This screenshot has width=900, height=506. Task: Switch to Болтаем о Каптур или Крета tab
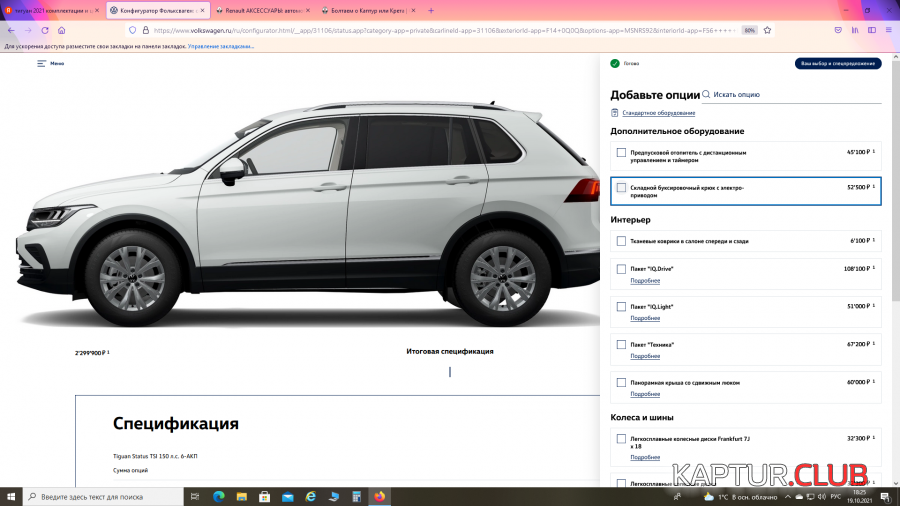click(x=368, y=10)
